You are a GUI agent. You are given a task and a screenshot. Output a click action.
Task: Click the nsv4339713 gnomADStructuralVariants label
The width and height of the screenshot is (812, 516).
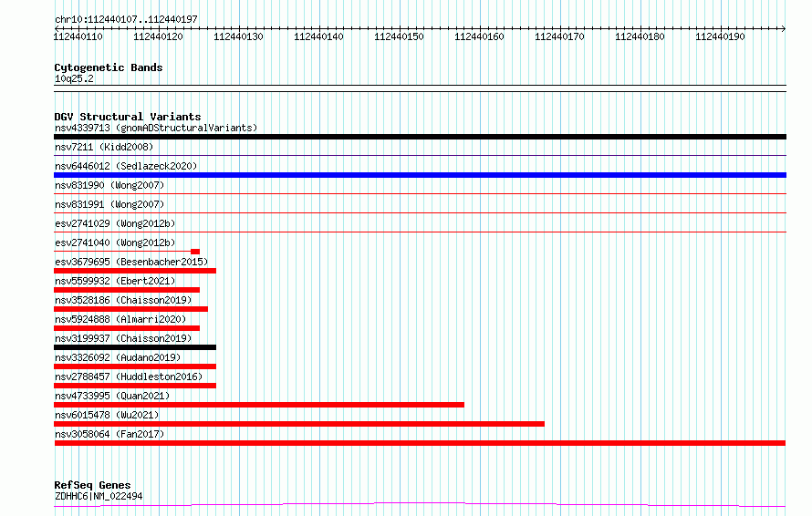point(156,128)
